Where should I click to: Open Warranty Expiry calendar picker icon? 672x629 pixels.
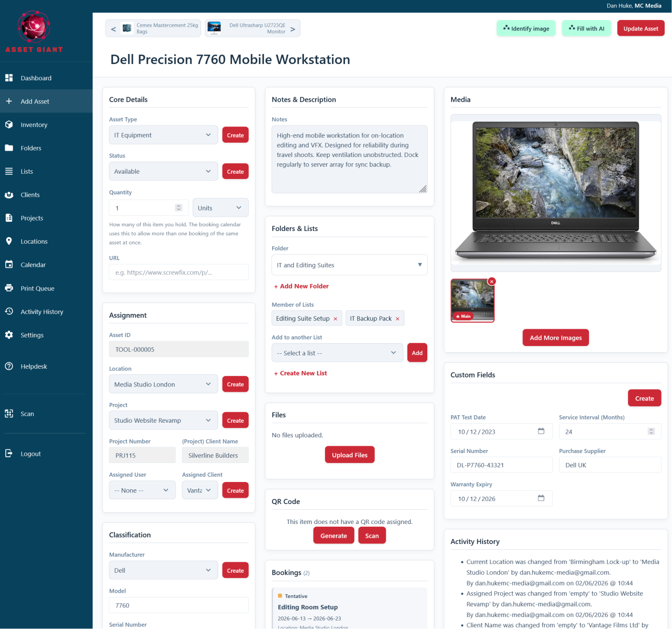pos(541,498)
